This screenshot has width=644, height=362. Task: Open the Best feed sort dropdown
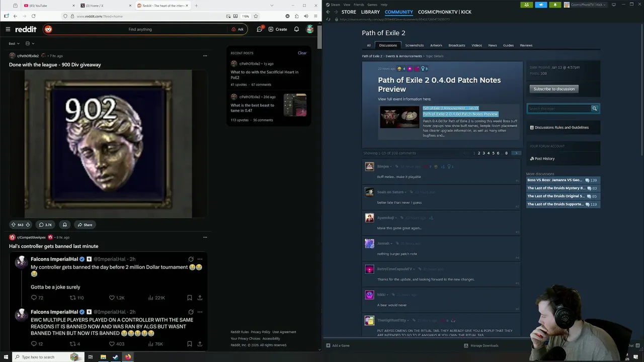point(14,44)
